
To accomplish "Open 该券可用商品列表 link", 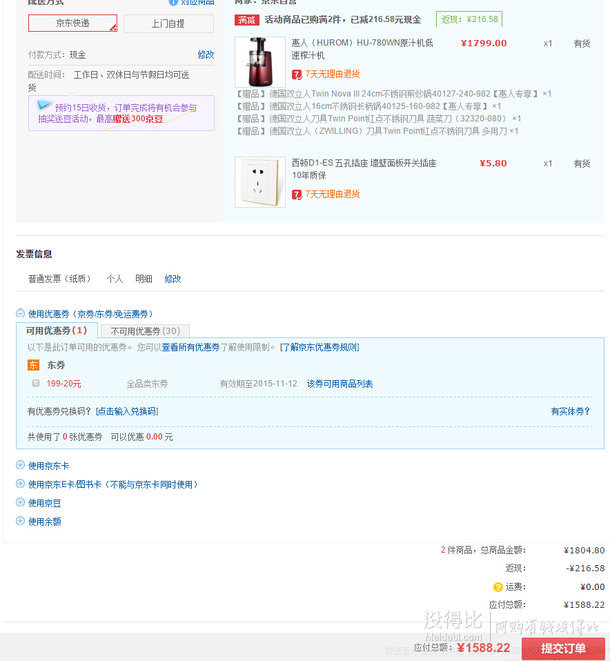I will (340, 384).
